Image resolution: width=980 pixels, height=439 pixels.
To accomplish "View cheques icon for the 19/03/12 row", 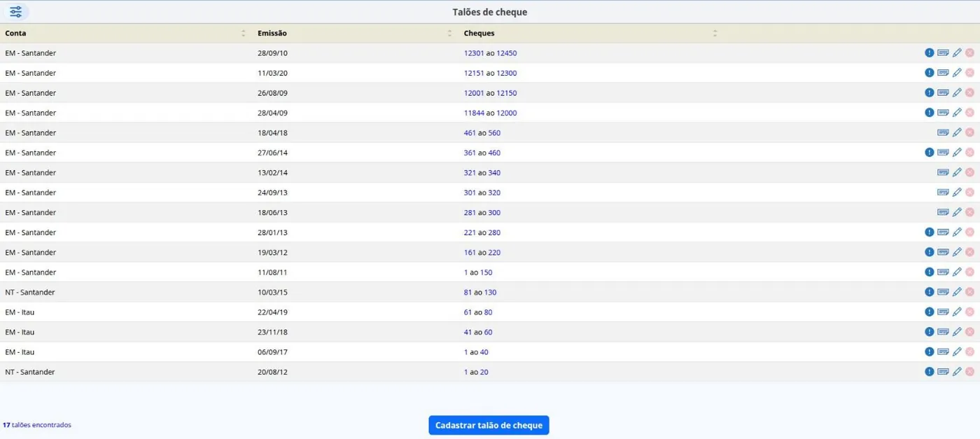I will tap(943, 252).
